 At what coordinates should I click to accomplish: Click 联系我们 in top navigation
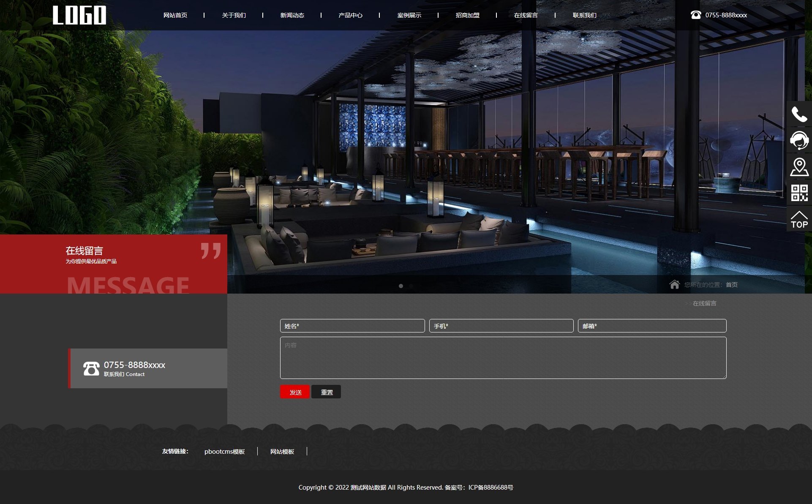pos(584,15)
